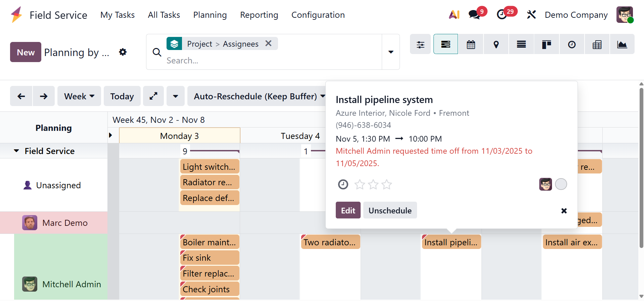Click the Boiler maintenance task pill
Screen dimensions: 644x301
pos(210,242)
